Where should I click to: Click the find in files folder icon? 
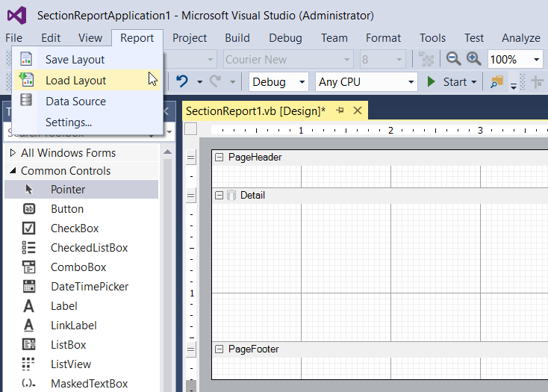pyautogui.click(x=496, y=81)
